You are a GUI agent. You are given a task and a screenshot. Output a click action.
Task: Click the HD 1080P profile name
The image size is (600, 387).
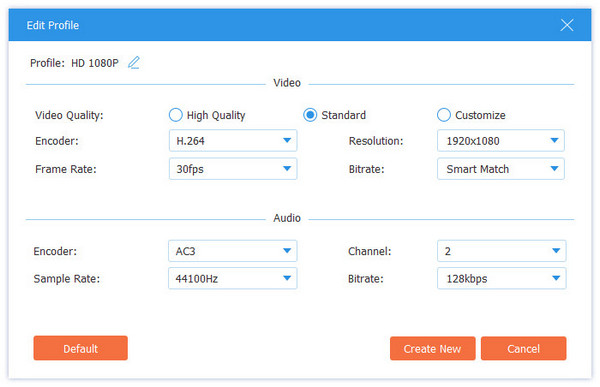tap(95, 63)
